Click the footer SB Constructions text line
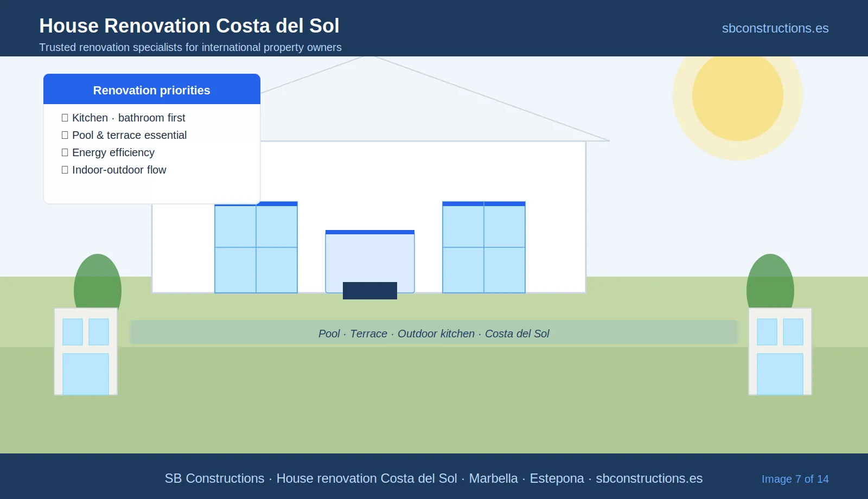Screen dimensions: 868x499 pyautogui.click(x=433, y=478)
